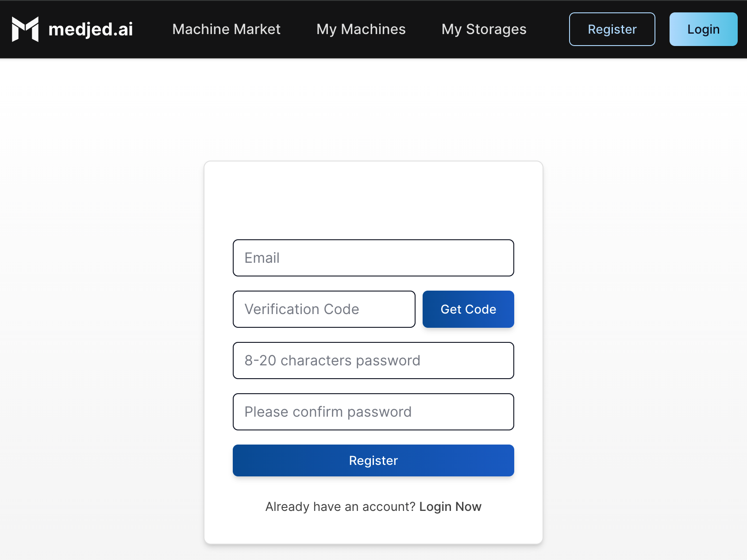Click the medjed.ai logo icon

coord(24,29)
